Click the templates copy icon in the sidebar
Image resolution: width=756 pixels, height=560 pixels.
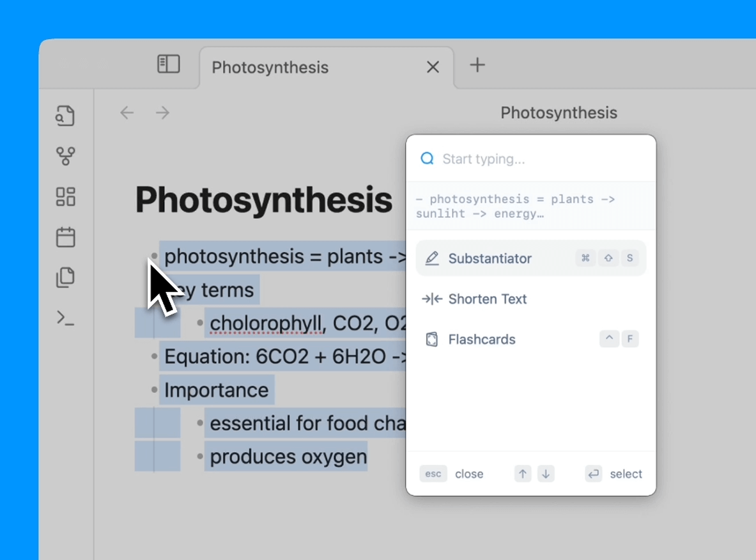[x=65, y=277]
